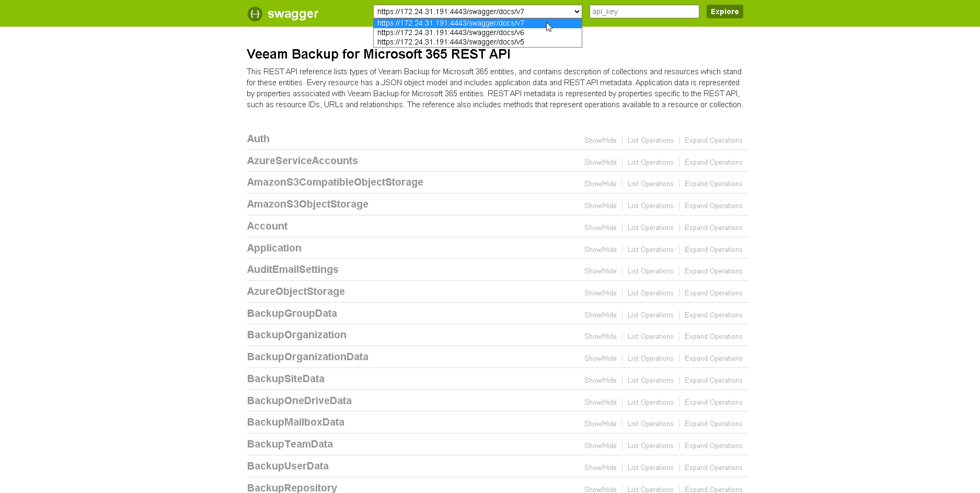Image resolution: width=980 pixels, height=493 pixels.
Task: Open the BackupOrganizationData resource heading
Action: pyautogui.click(x=307, y=357)
